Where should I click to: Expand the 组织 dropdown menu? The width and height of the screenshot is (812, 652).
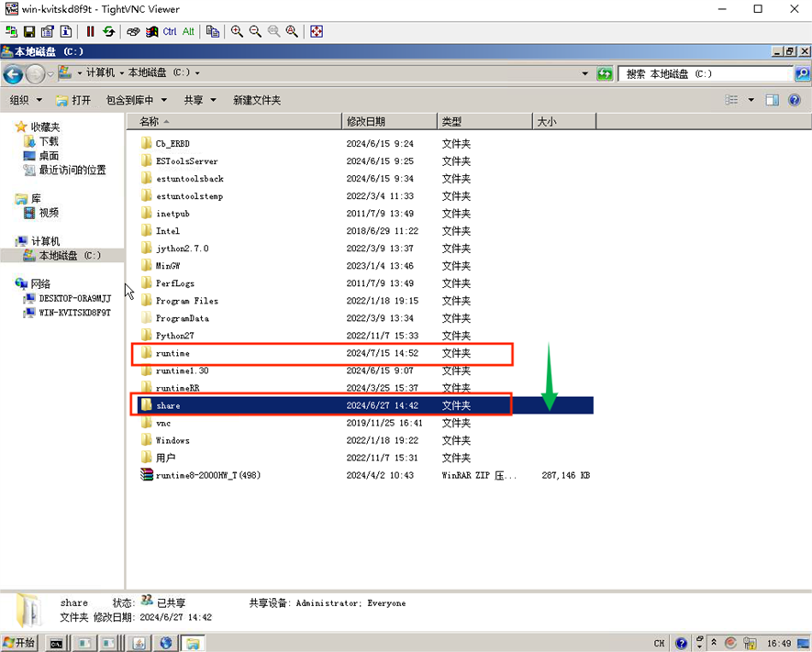(25, 100)
